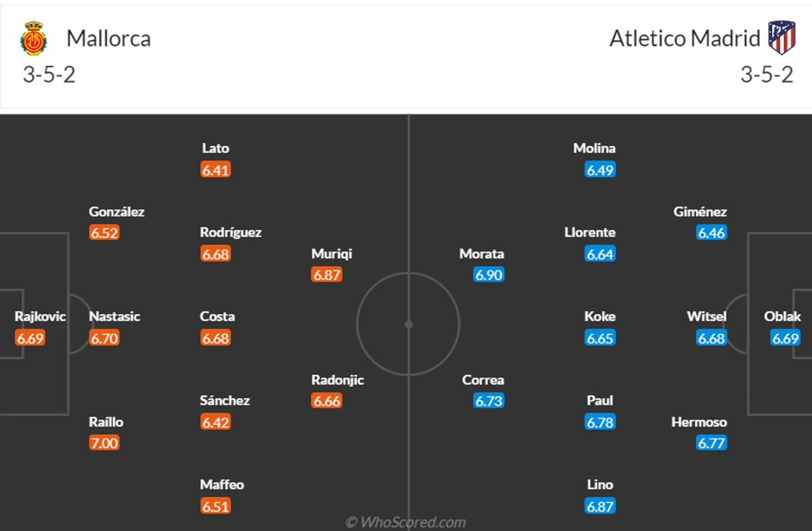
Task: Click the Mallorca club crest icon
Action: (33, 38)
